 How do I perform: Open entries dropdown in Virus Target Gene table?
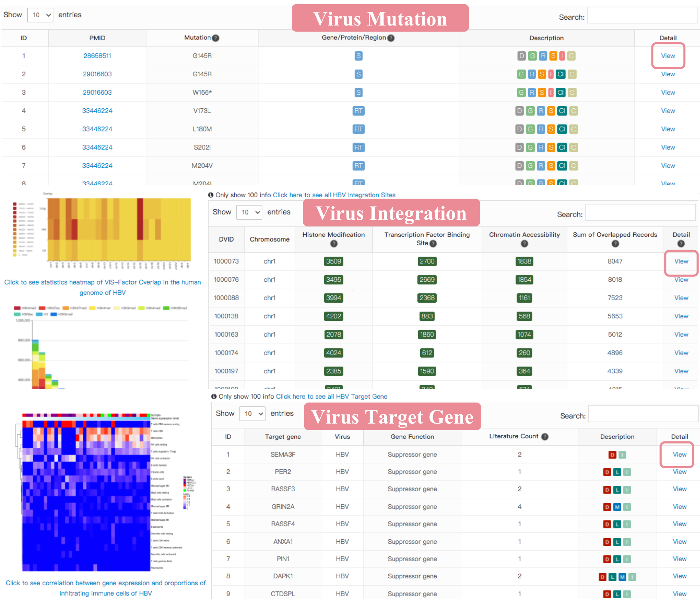[x=252, y=414]
